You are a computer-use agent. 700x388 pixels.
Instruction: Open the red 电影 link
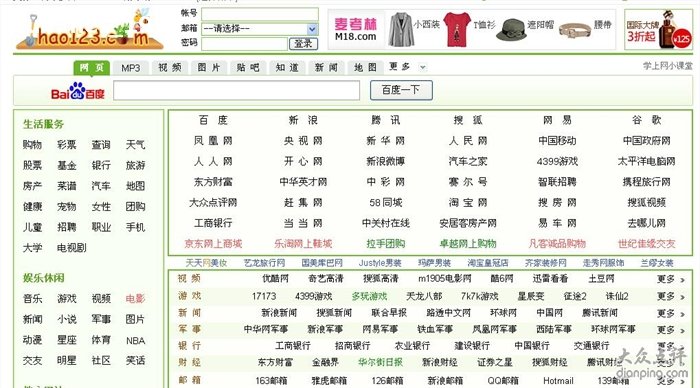tap(135, 299)
